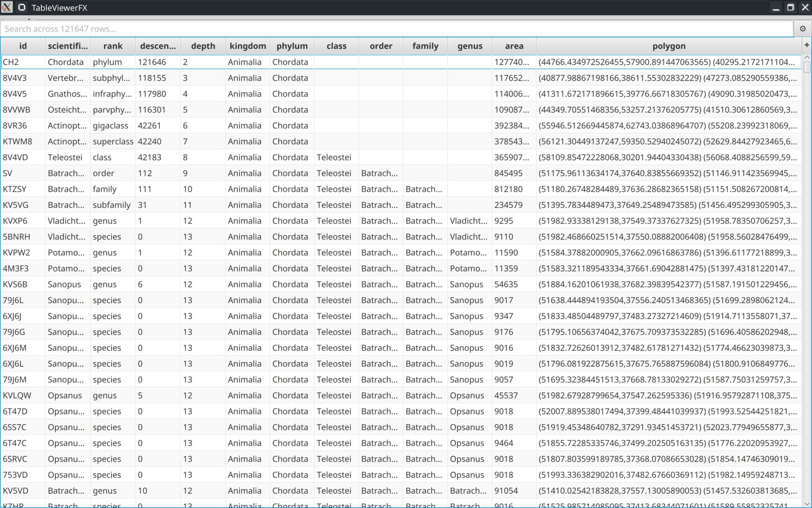This screenshot has height=508, width=812.
Task: Click the area value 845495
Action: coord(514,173)
